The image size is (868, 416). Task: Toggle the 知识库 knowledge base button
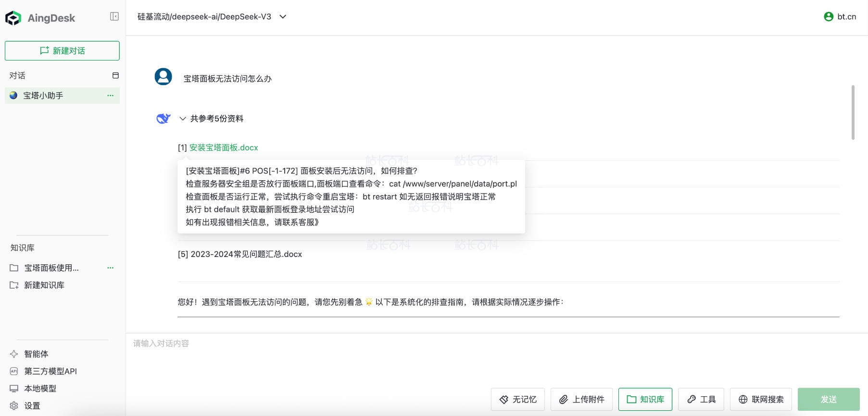[645, 399]
